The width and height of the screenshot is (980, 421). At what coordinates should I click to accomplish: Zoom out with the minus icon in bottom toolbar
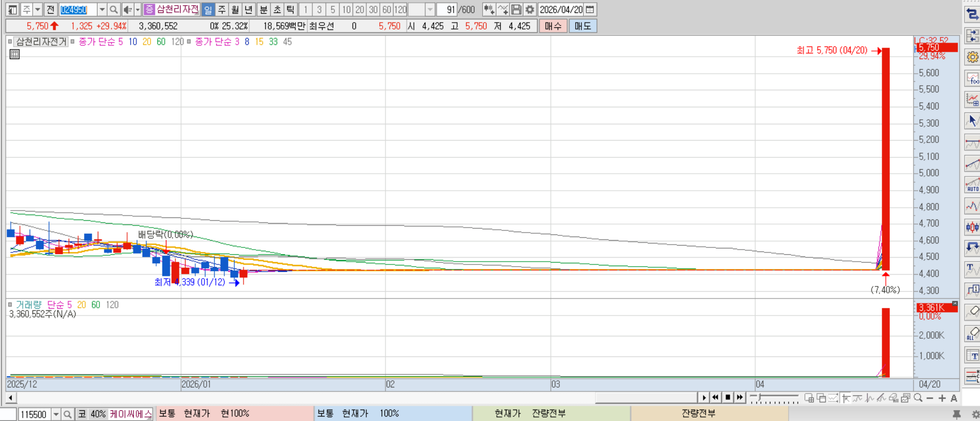(930, 398)
